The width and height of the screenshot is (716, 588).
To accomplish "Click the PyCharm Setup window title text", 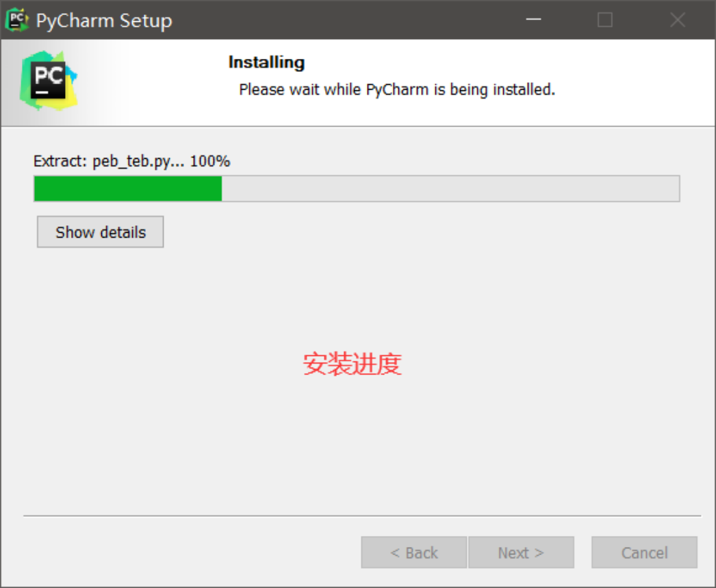I will tap(104, 21).
